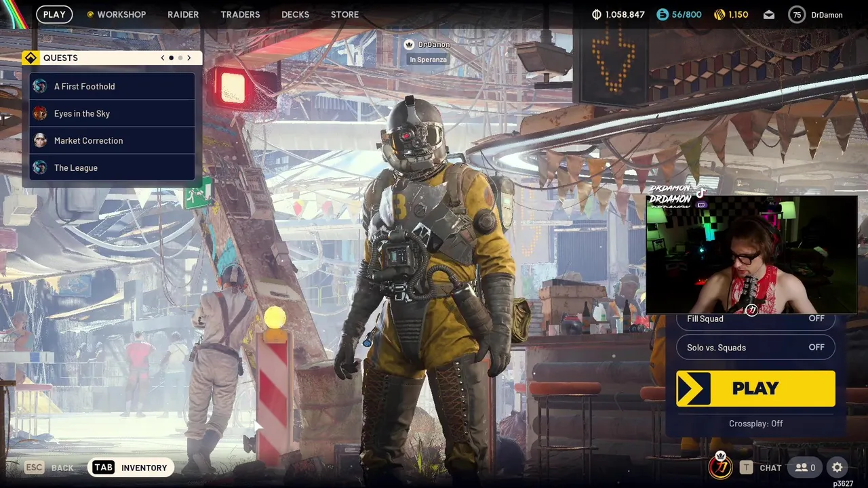
Task: Click the crown icon next to the DrDamon nameplate
Action: pyautogui.click(x=409, y=45)
